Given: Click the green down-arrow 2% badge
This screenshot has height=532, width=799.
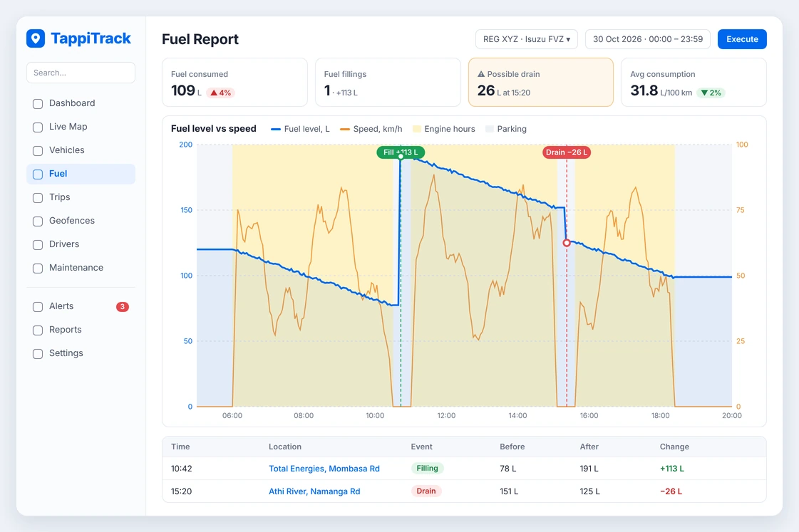Looking at the screenshot, I should (x=711, y=93).
